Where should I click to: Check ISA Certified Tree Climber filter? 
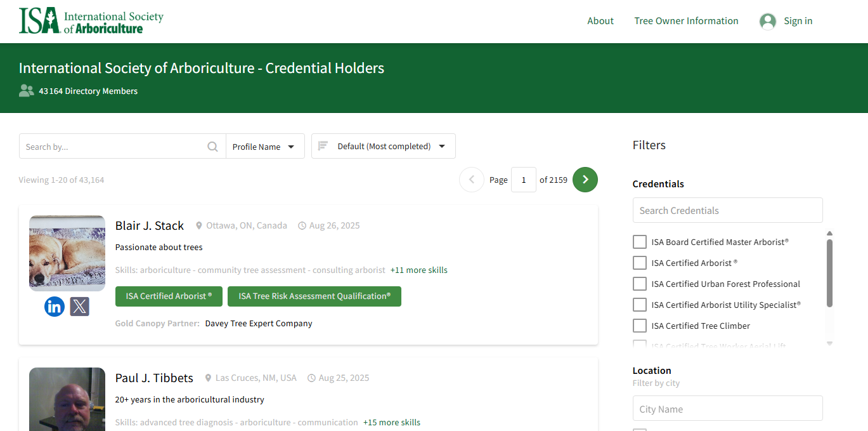[x=640, y=326]
